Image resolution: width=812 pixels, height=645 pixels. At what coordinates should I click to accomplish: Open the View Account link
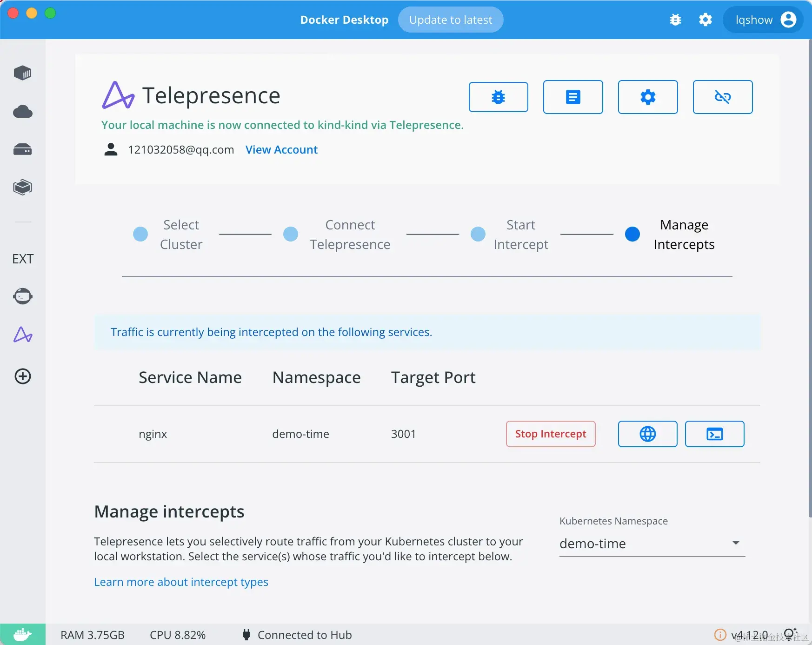[281, 149]
